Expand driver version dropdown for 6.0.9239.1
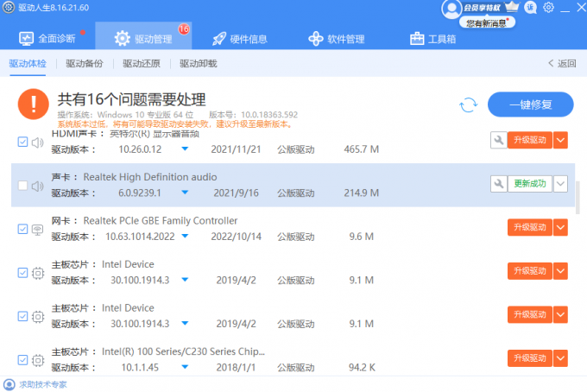Image resolution: width=587 pixels, height=392 pixels. (x=184, y=192)
